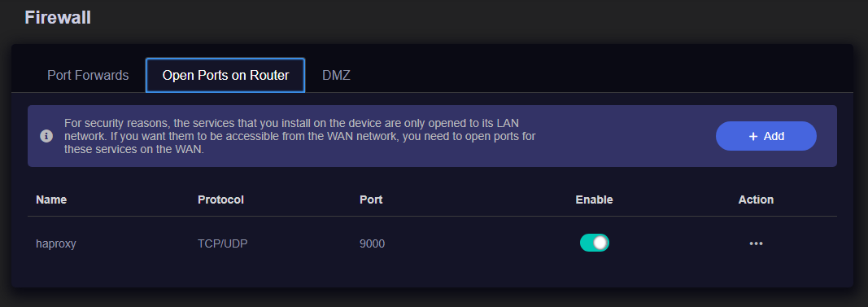Click the Firewall page heading

coord(58,17)
